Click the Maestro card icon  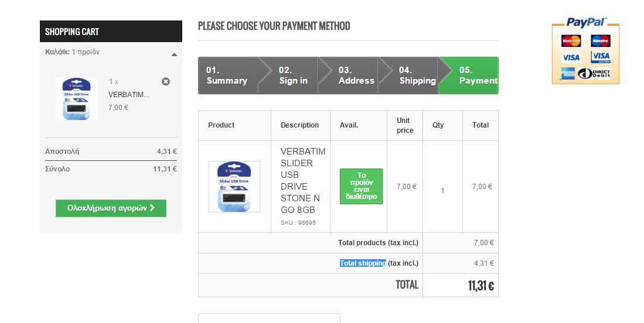tap(601, 41)
